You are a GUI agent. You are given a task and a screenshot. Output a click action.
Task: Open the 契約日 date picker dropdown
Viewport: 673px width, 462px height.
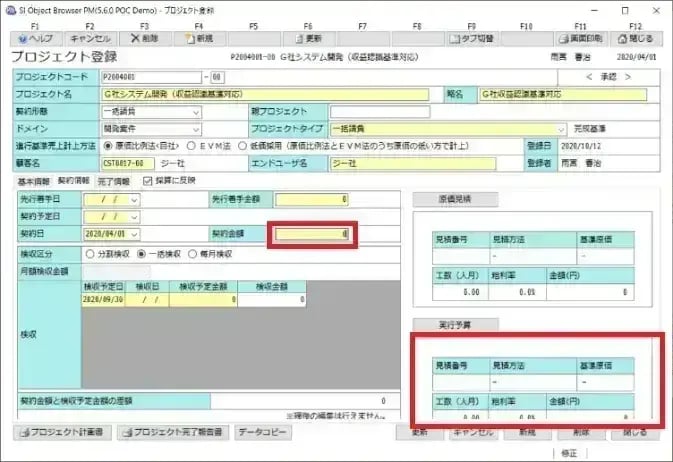(x=134, y=234)
